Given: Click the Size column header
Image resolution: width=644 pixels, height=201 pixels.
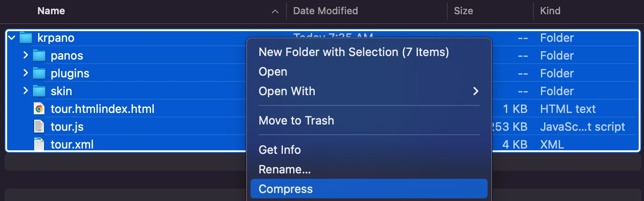Looking at the screenshot, I should coord(463,11).
